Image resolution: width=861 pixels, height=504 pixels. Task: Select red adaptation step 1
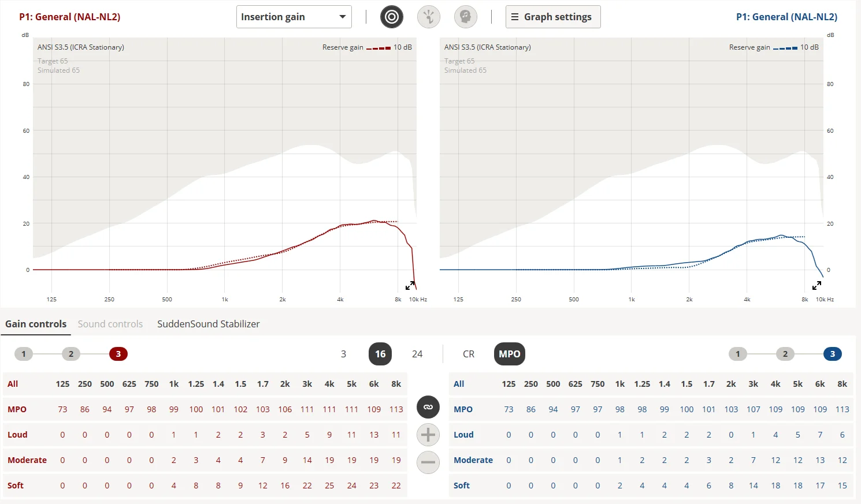24,354
